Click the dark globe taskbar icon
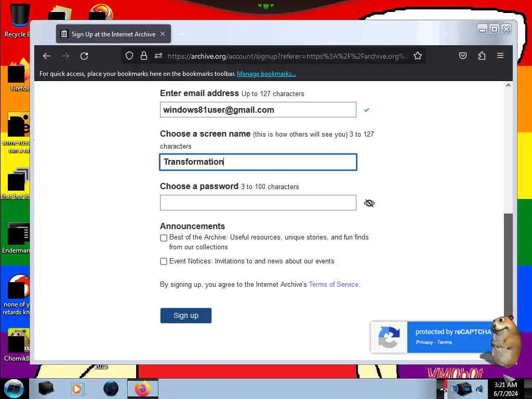532x399 pixels. 111,389
